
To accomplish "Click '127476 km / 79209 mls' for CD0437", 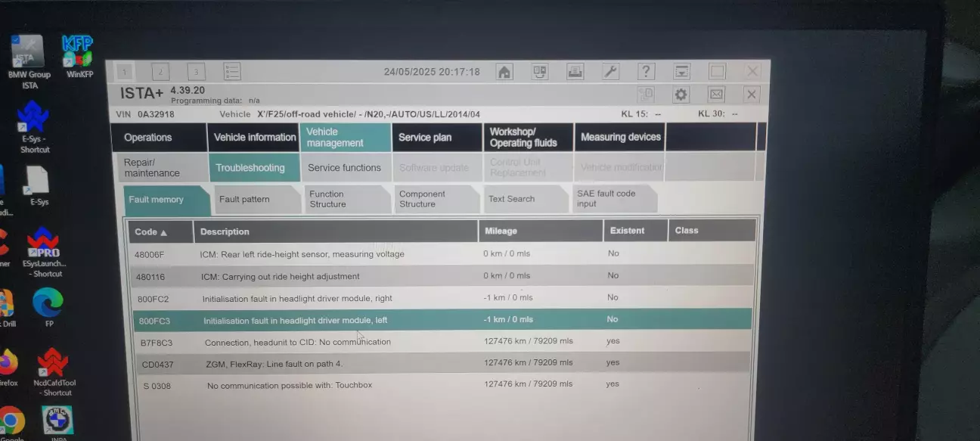I will pos(529,363).
